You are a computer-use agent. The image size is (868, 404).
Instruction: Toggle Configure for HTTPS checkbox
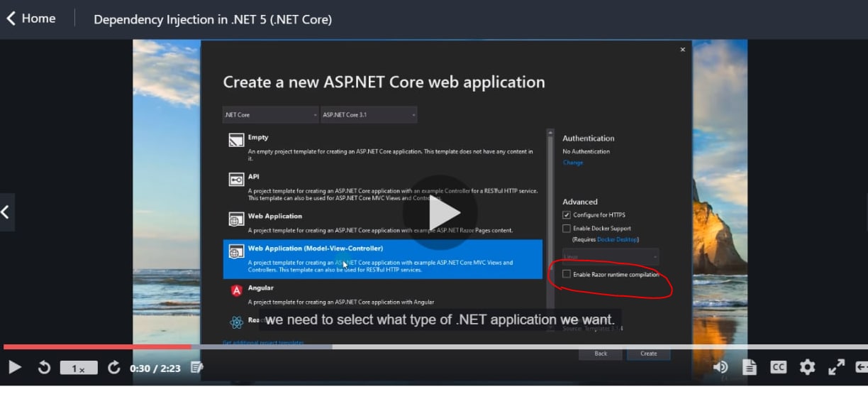pos(567,214)
